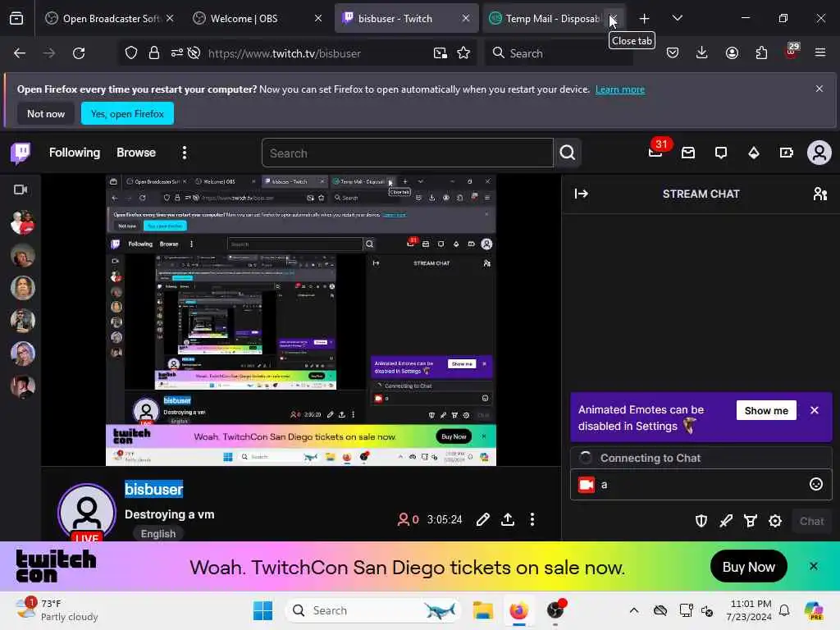Open a new browser tab
Image resolution: width=840 pixels, height=630 pixels.
pyautogui.click(x=645, y=19)
